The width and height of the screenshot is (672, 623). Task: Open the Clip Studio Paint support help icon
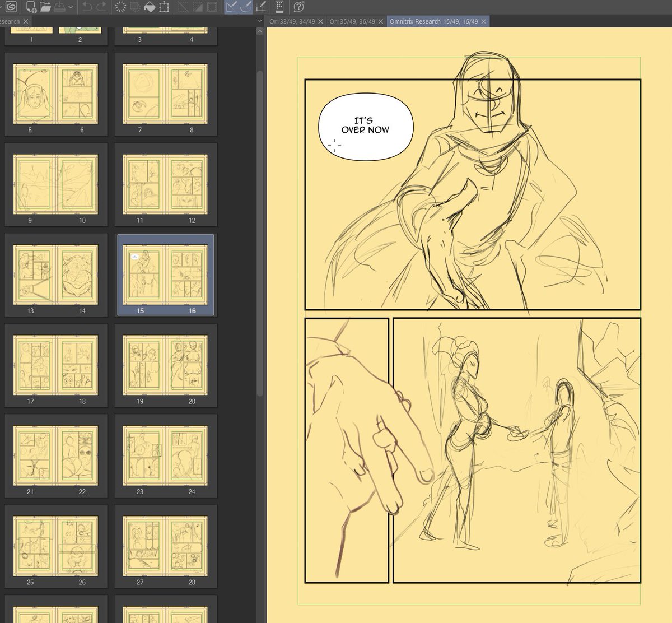tap(298, 7)
